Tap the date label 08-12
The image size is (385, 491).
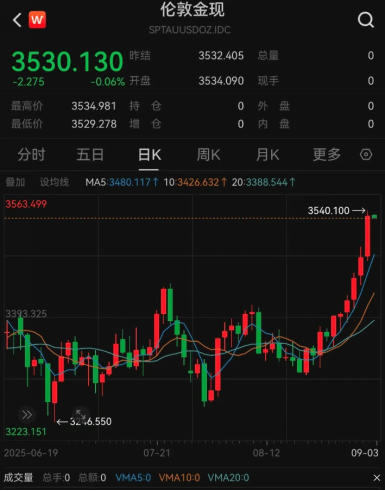point(266,453)
